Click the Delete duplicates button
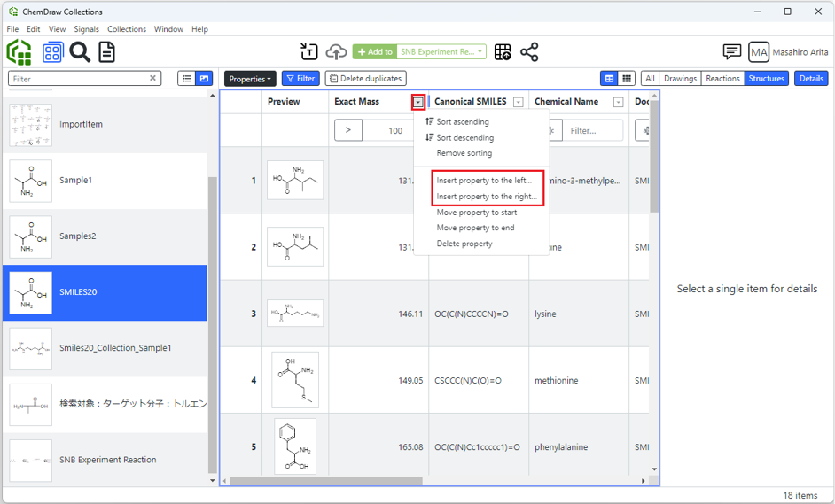Screen dimensions: 835x504 point(365,79)
